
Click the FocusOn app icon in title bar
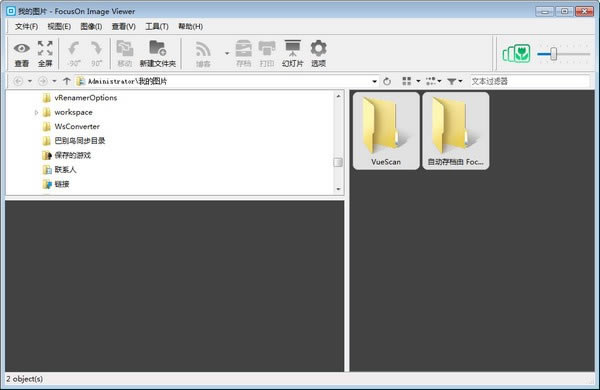[x=11, y=11]
